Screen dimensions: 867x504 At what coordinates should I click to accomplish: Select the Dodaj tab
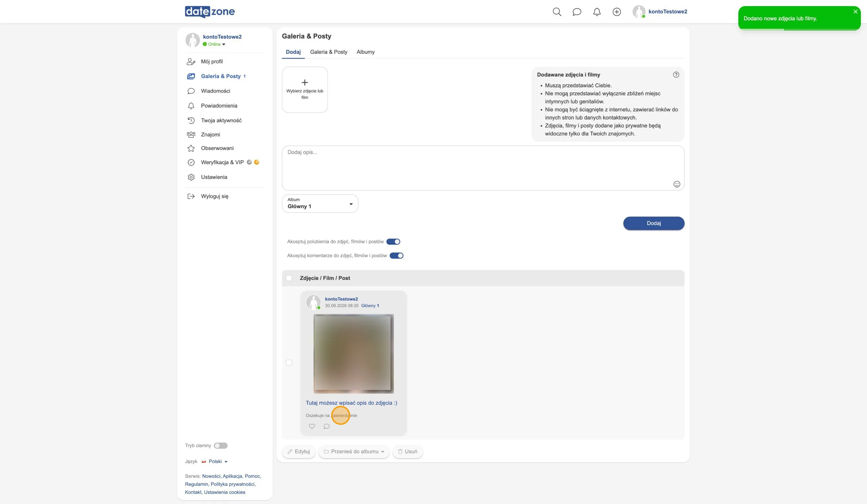(x=293, y=52)
